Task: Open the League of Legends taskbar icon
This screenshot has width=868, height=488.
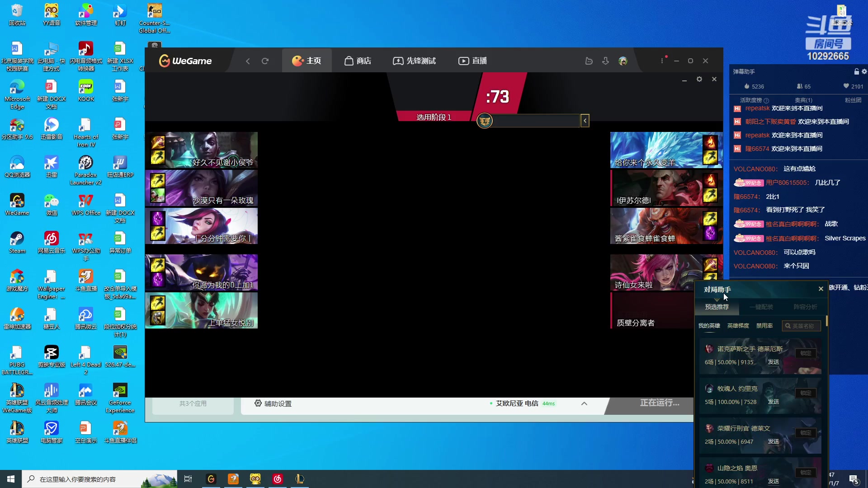Action: coord(300,479)
